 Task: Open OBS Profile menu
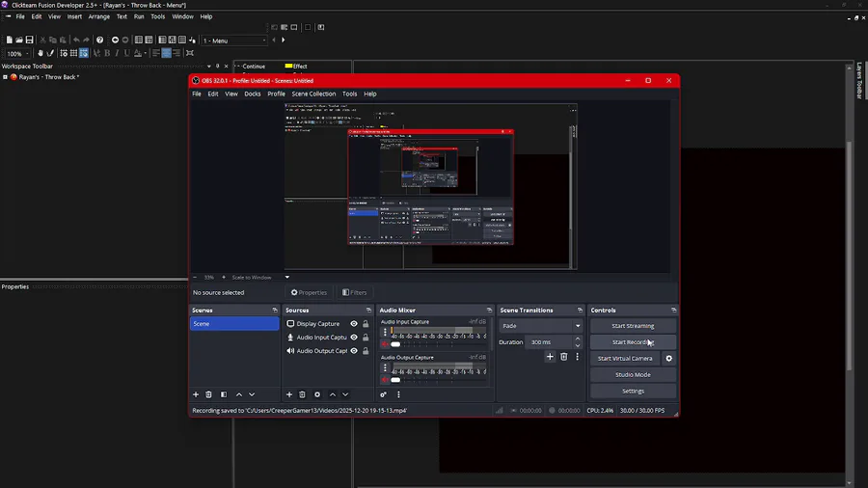[276, 94]
